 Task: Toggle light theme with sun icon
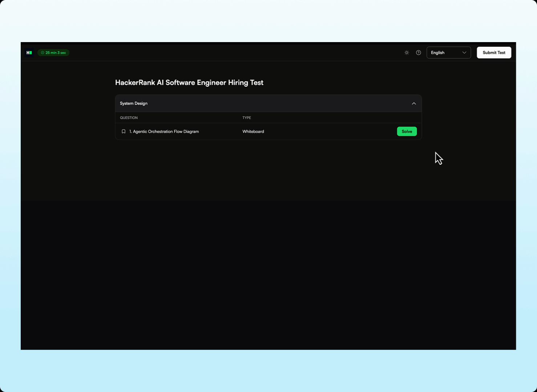point(407,53)
